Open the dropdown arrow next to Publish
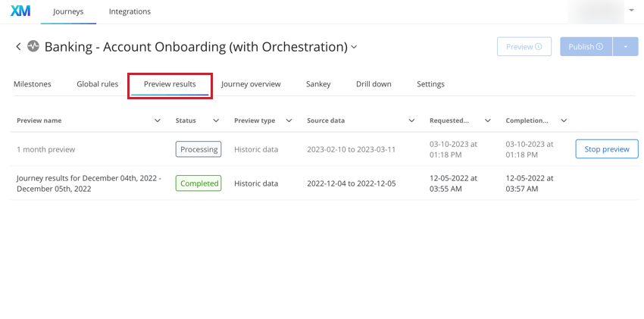Image resolution: width=644 pixels, height=319 pixels. point(626,47)
